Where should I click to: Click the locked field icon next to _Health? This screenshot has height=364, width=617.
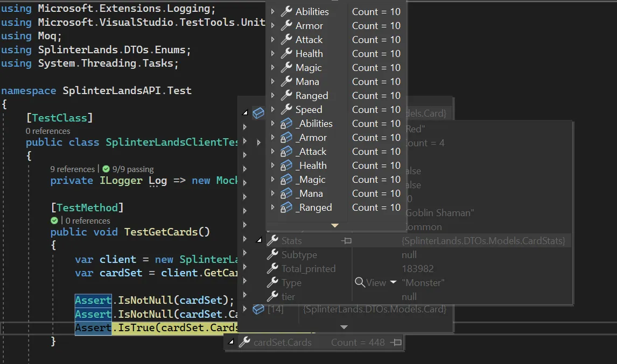(286, 166)
